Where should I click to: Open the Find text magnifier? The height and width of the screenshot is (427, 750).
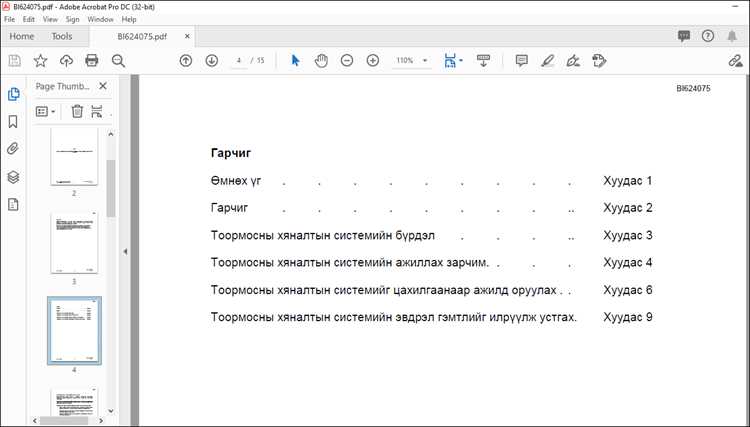pos(118,61)
